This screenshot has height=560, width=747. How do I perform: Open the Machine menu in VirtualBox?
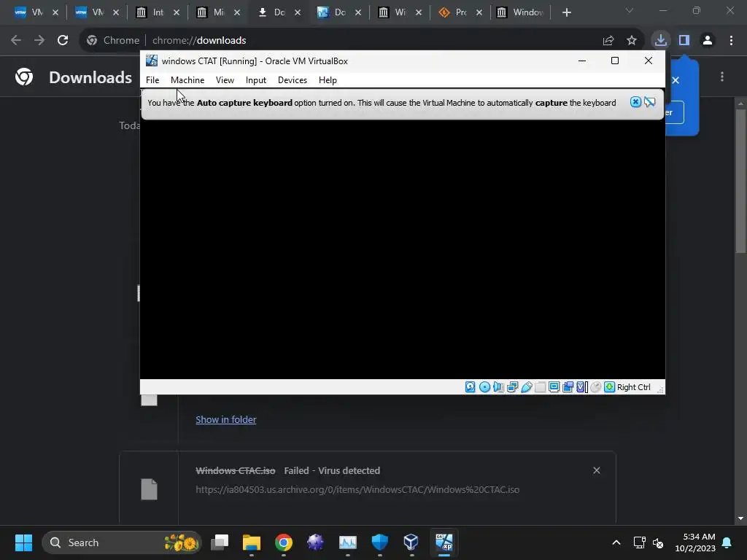point(187,80)
